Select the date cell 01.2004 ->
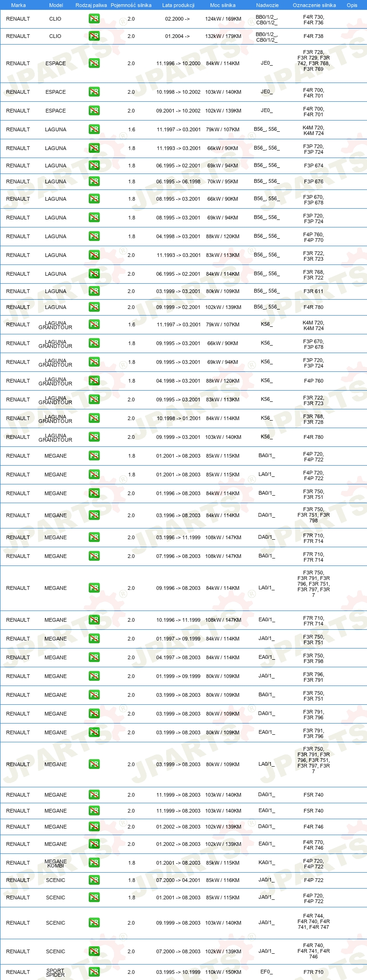Viewport: 367px width, 980px height. tap(177, 36)
